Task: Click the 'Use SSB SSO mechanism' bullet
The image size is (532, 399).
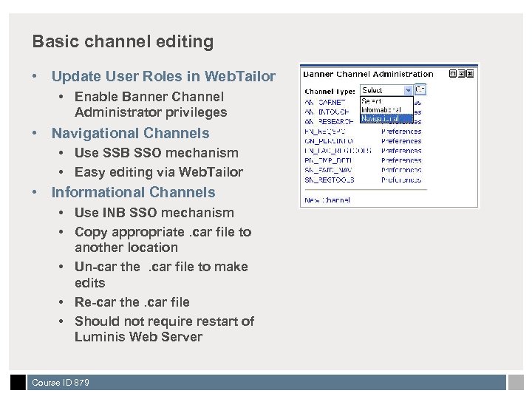Action: pyautogui.click(x=157, y=153)
